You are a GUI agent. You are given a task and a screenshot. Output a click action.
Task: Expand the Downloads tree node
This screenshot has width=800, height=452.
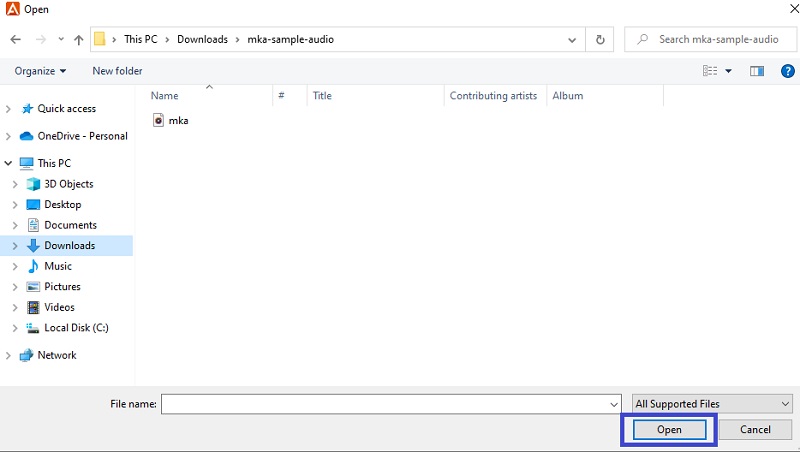coord(15,246)
